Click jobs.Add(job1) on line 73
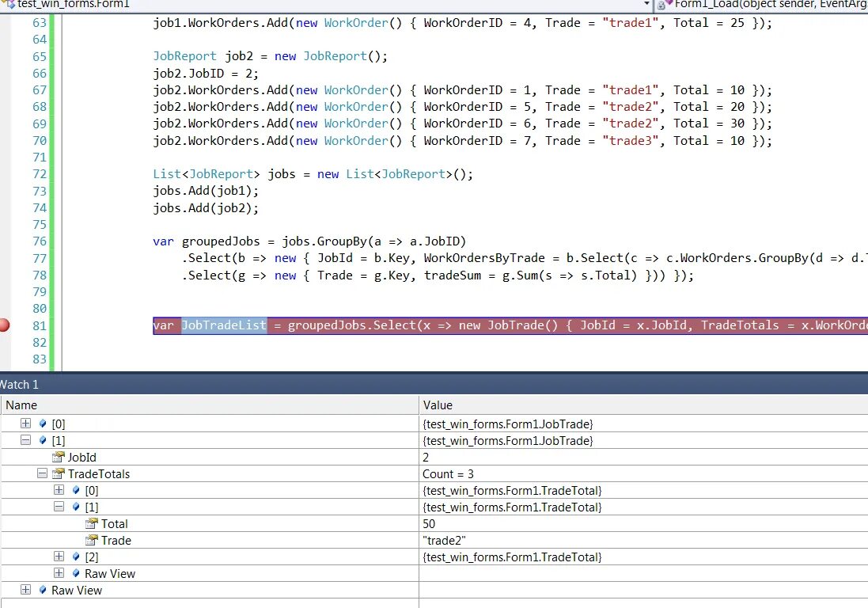The image size is (868, 608). coord(206,191)
